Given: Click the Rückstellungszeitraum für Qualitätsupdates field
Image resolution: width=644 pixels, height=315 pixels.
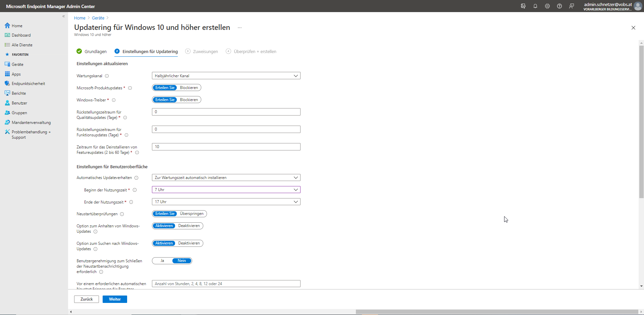Looking at the screenshot, I should [226, 112].
